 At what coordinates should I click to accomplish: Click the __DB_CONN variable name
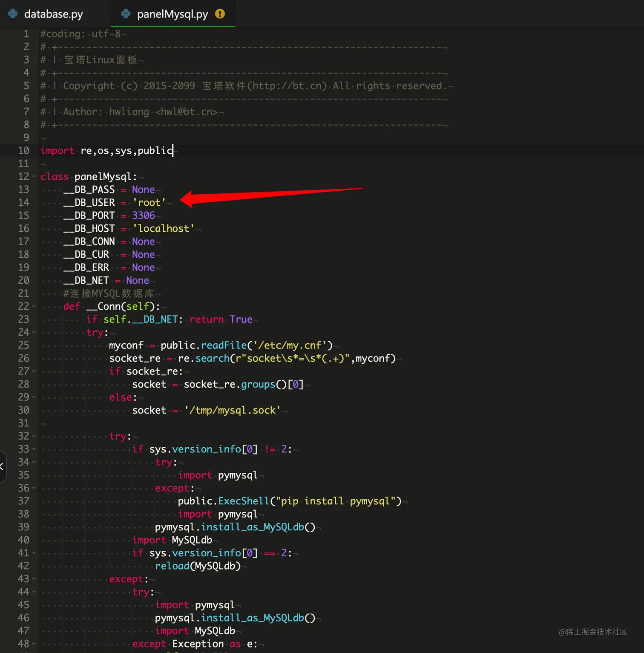(89, 242)
